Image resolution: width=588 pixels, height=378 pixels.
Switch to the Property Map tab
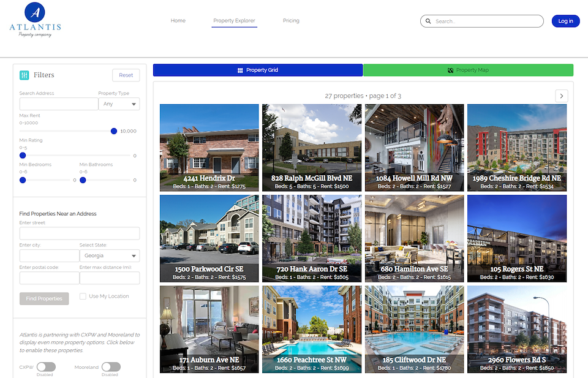click(x=468, y=70)
